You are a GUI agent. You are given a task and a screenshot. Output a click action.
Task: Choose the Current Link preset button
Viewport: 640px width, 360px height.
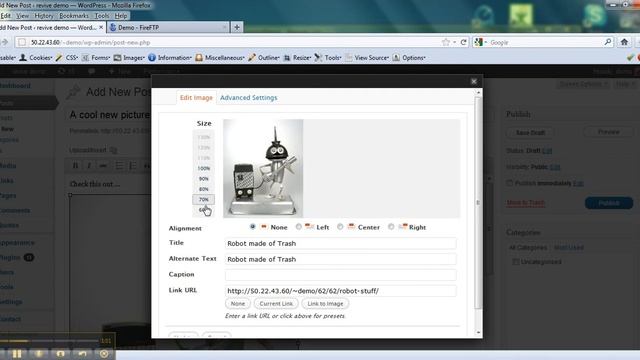point(276,304)
